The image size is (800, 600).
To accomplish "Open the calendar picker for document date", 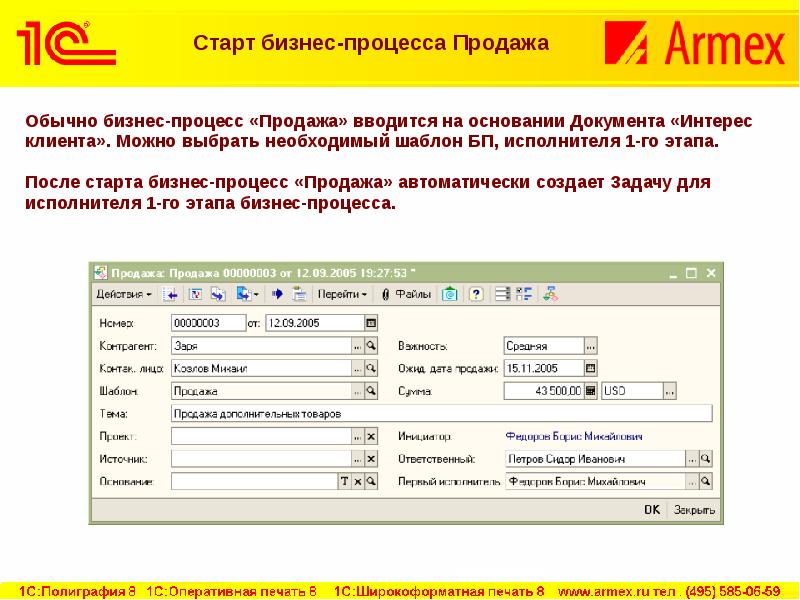I will pos(371,323).
